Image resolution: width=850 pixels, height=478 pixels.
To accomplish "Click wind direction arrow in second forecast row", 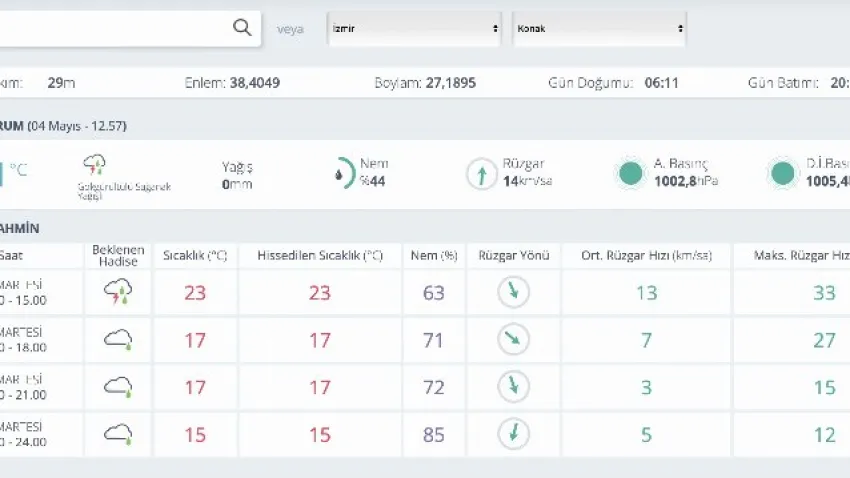I will [x=513, y=340].
